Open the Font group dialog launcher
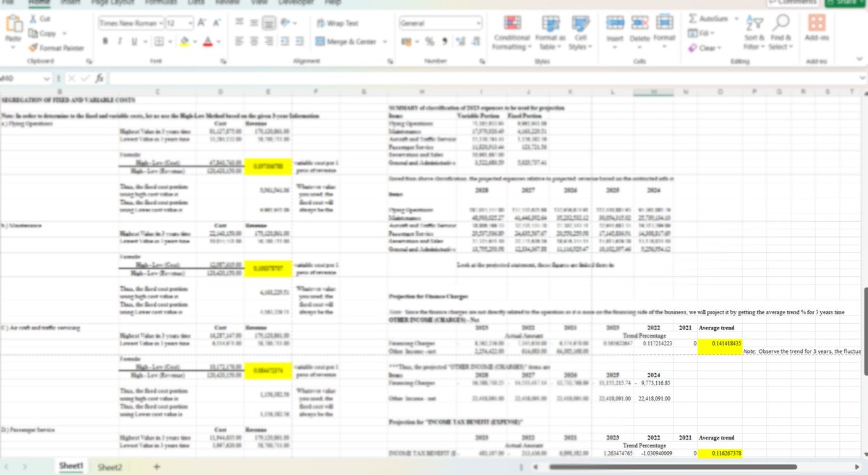Viewport: 868px width, 475px height. click(x=222, y=62)
